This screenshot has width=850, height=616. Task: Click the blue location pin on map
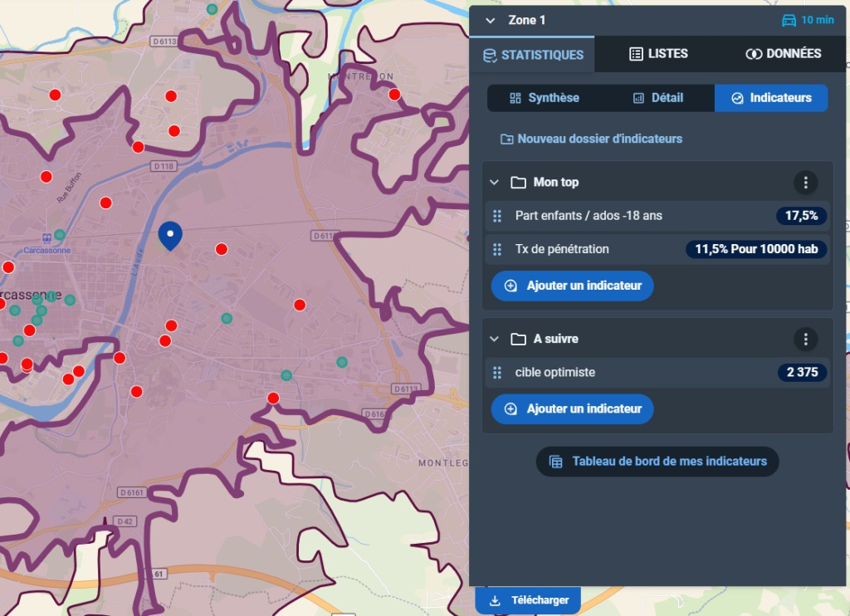click(170, 235)
